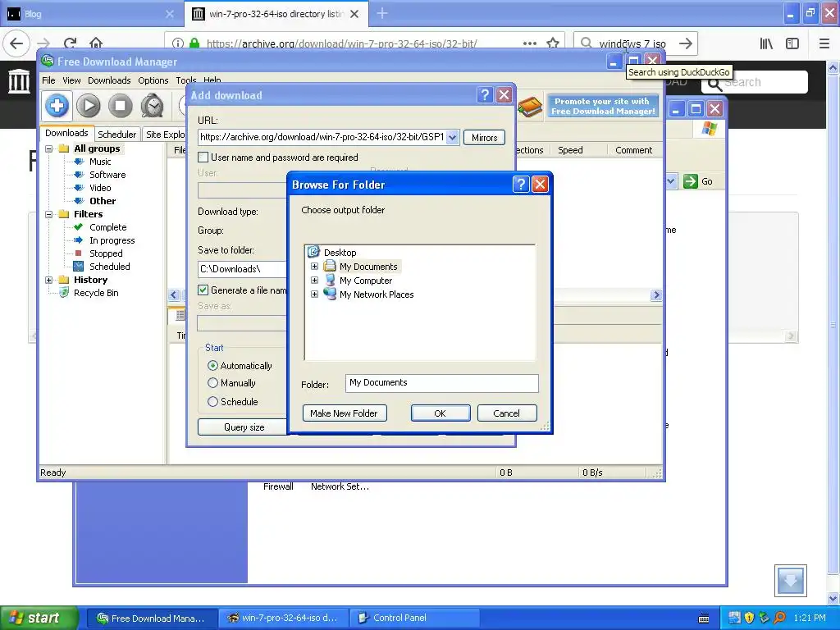
Task: Select the Manually start radio button
Action: pyautogui.click(x=212, y=383)
